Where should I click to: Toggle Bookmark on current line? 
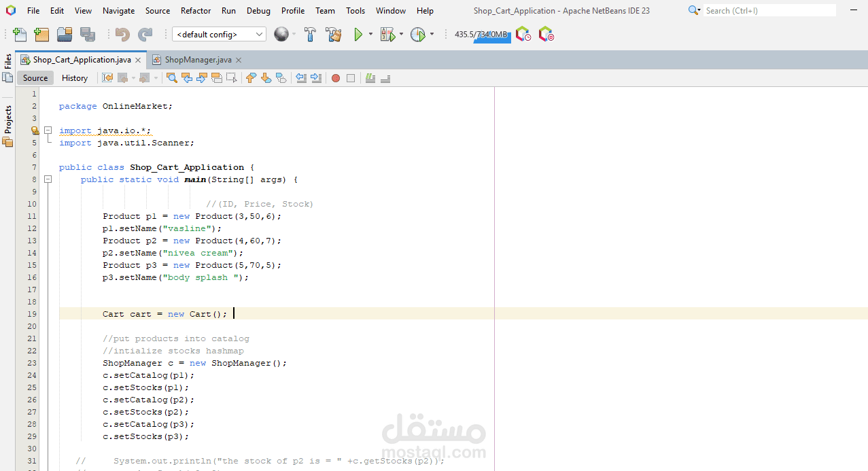(281, 78)
